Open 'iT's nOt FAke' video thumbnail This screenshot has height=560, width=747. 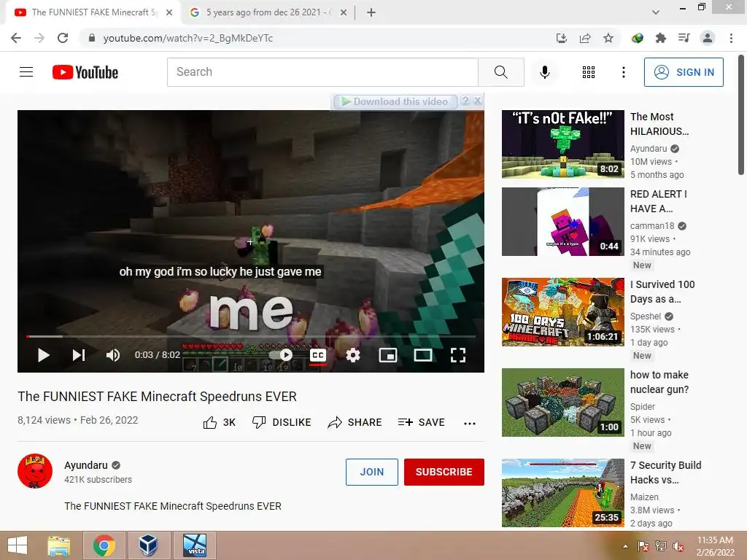[562, 144]
